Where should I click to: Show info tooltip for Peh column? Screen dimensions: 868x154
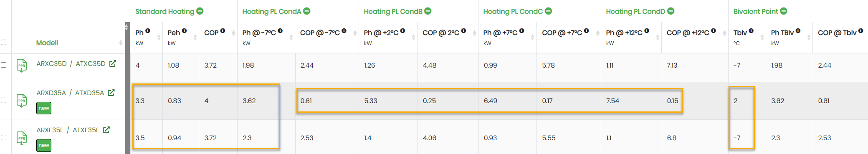click(x=184, y=30)
